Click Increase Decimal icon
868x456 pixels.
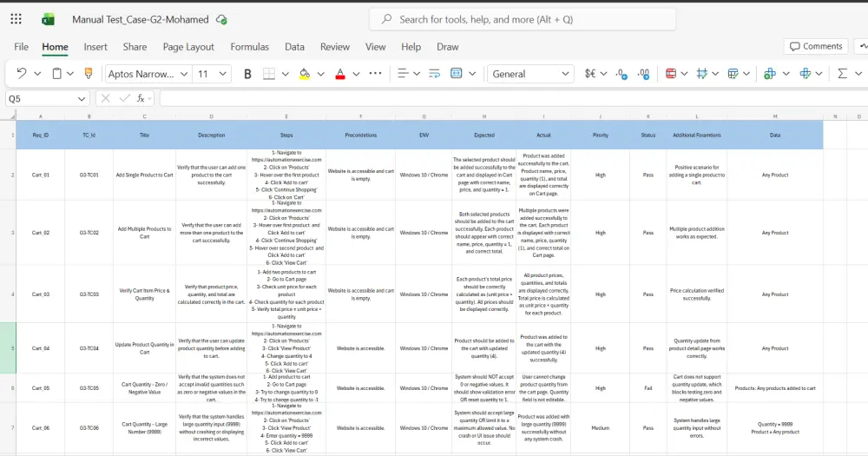(643, 74)
